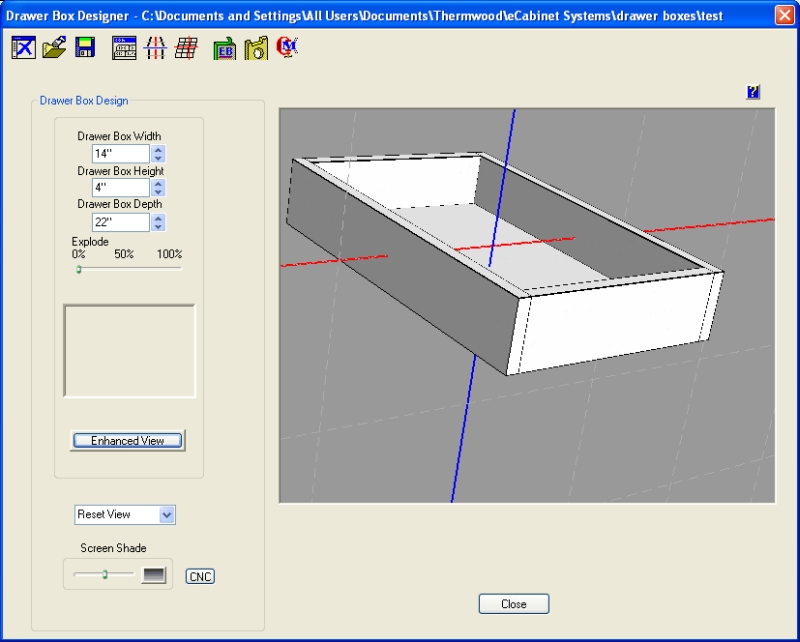This screenshot has height=642, width=800.
Task: Click the calculator-style panel icon in toolbar
Action: point(124,47)
